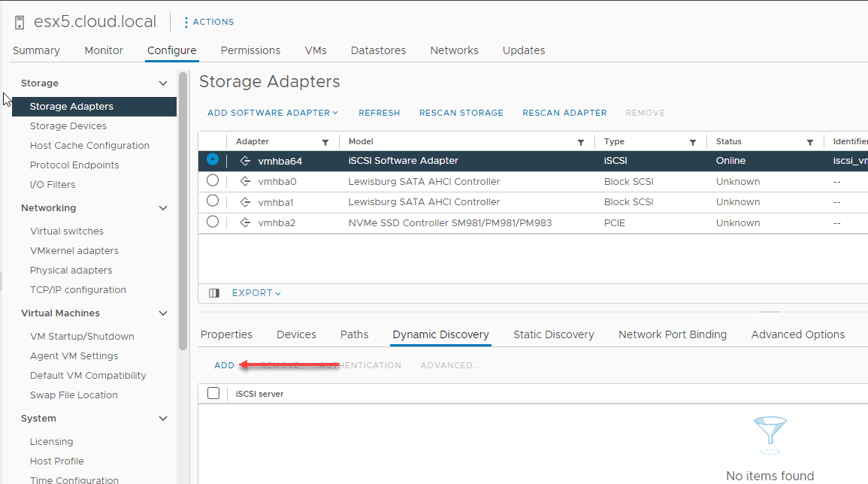The width and height of the screenshot is (868, 484).
Task: Click the host icon beside esx5.cloud.local
Action: click(19, 21)
